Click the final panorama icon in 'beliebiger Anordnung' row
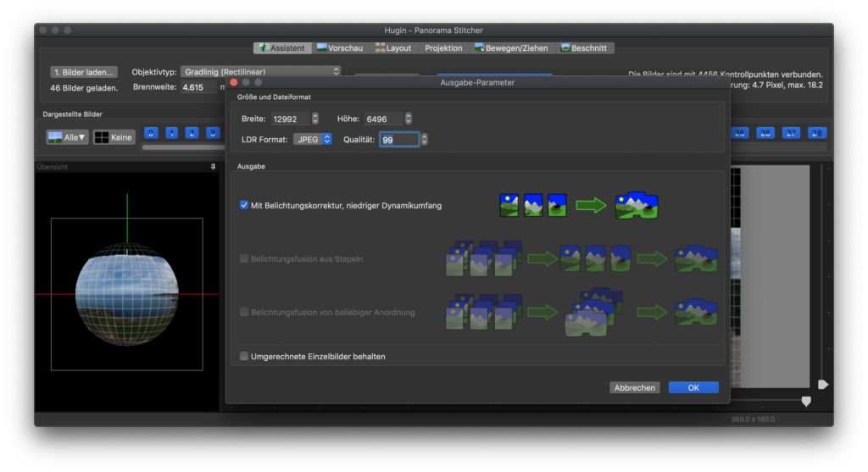868x472 pixels. click(696, 312)
